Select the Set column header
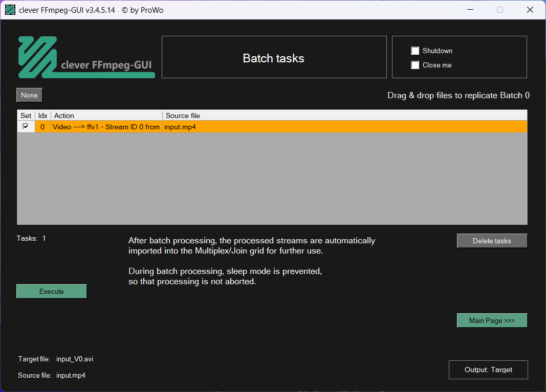 tap(26, 116)
